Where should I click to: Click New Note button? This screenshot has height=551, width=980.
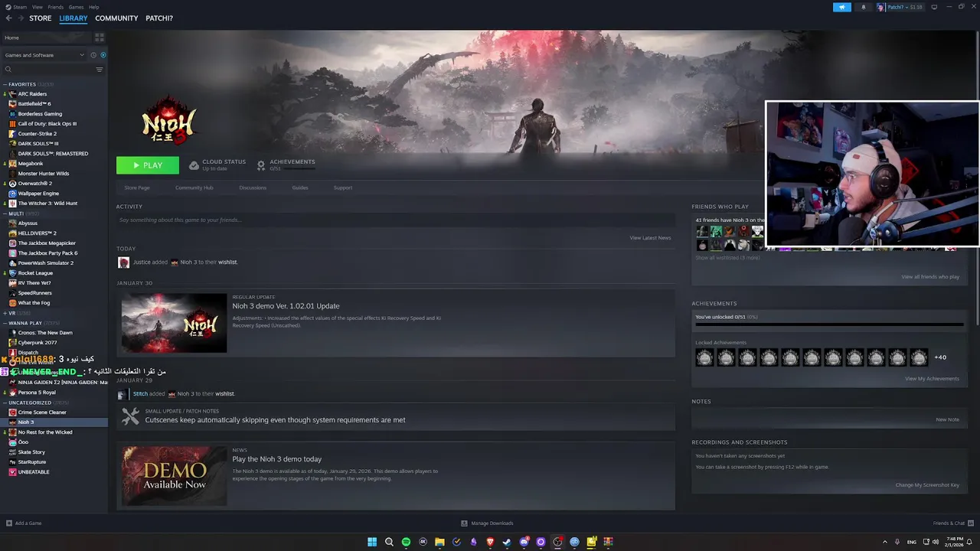pos(947,419)
